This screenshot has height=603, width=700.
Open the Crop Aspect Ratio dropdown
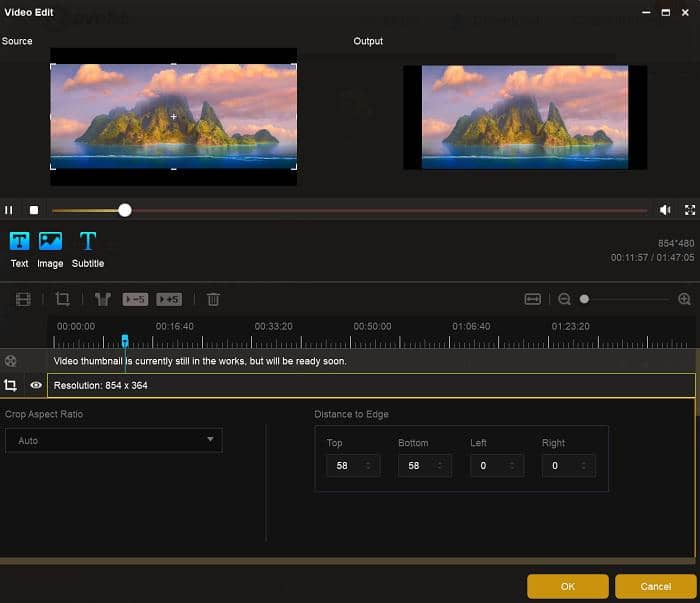coord(114,441)
